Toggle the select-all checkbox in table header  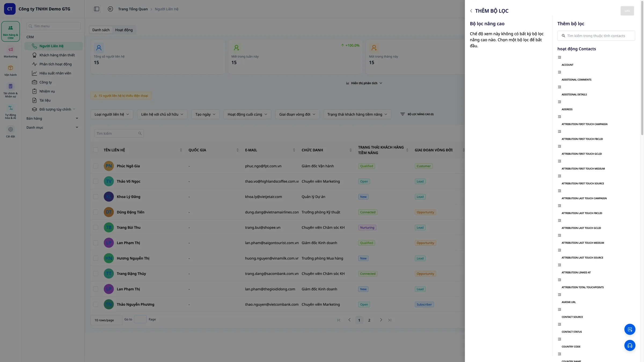click(96, 150)
